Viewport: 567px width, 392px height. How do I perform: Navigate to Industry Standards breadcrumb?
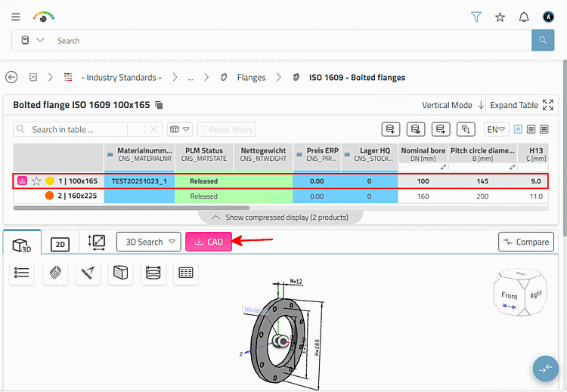point(121,77)
